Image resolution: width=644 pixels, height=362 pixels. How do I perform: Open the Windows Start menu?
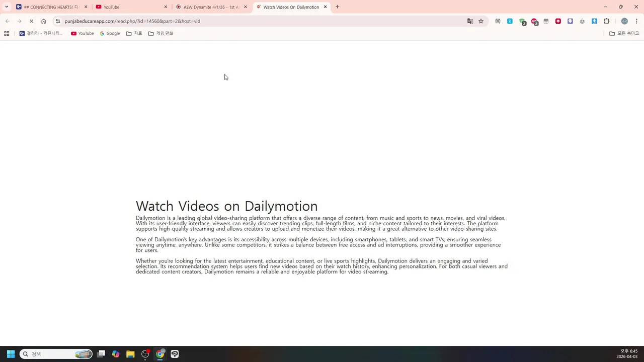[x=11, y=354]
